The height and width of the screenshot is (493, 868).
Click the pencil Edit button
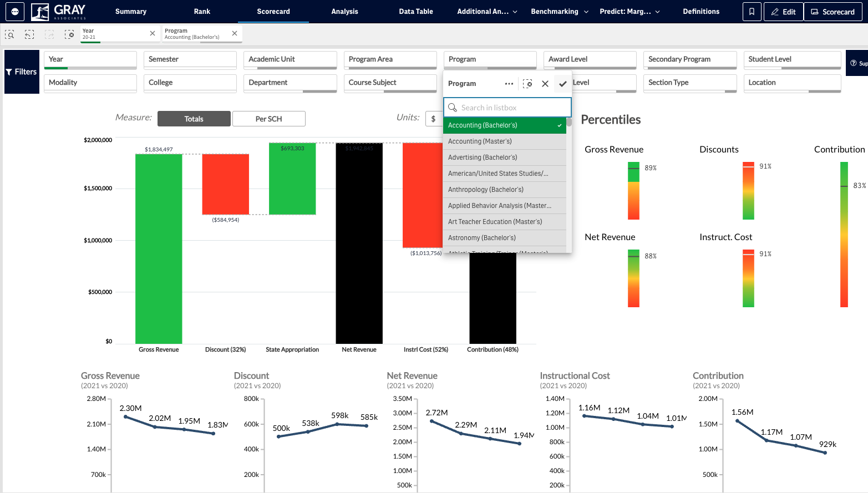[x=783, y=12]
